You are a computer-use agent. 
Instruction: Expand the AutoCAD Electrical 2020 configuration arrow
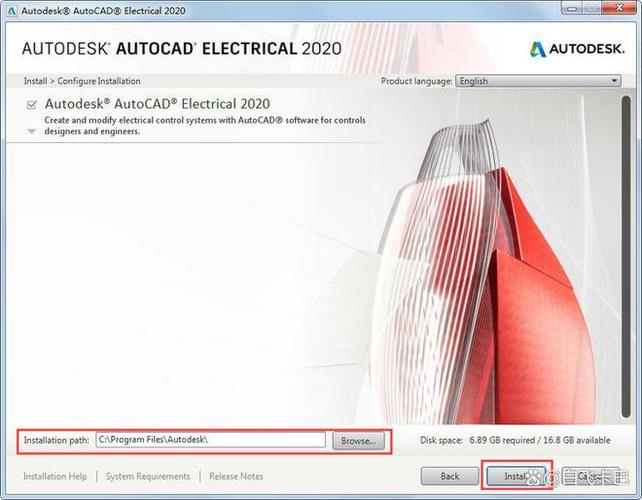pyautogui.click(x=32, y=131)
